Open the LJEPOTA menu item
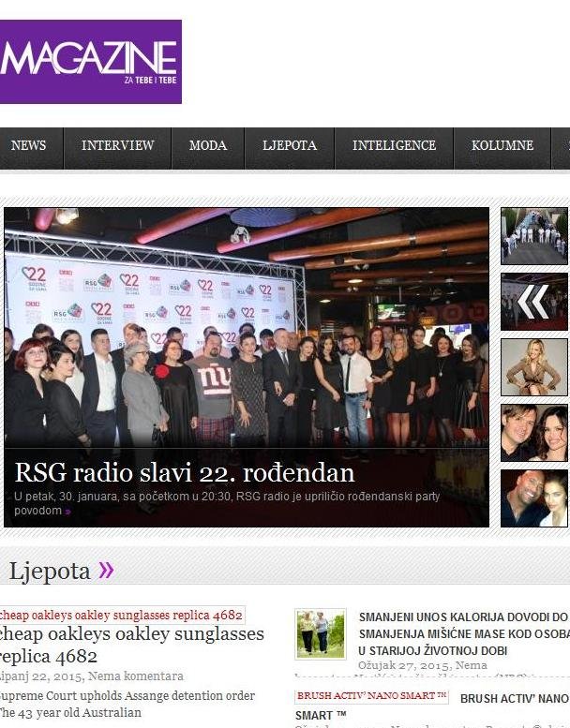The width and height of the screenshot is (570, 728). [290, 145]
